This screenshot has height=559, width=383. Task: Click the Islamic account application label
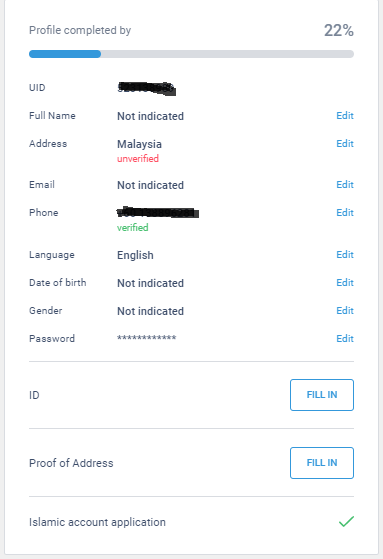point(97,522)
